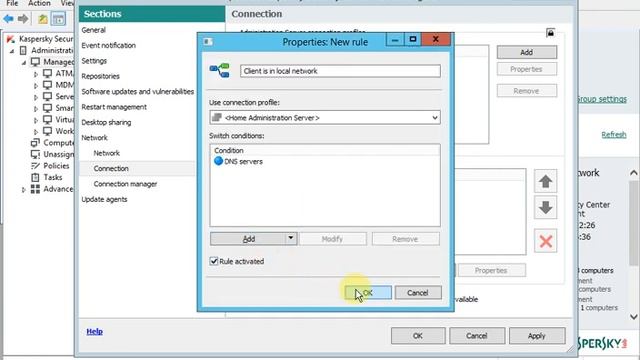The width and height of the screenshot is (640, 360).
Task: Open the Action menu
Action: coord(39,3)
